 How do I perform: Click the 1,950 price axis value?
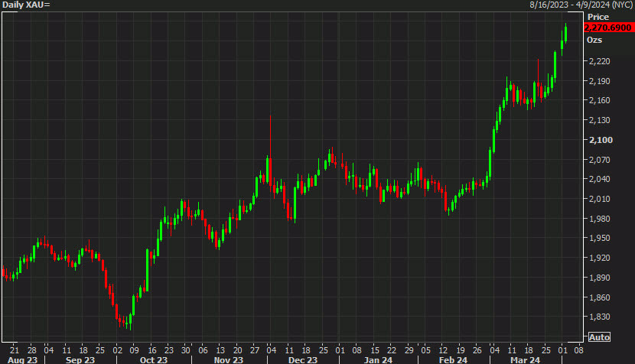pyautogui.click(x=599, y=238)
